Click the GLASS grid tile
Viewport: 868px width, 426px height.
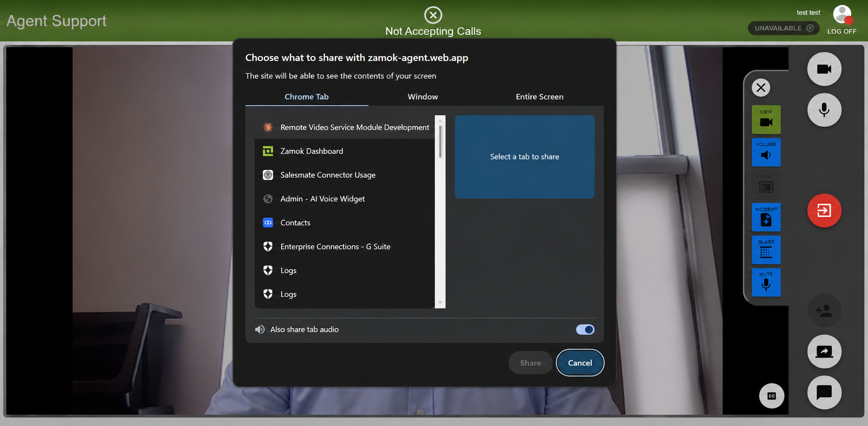766,249
